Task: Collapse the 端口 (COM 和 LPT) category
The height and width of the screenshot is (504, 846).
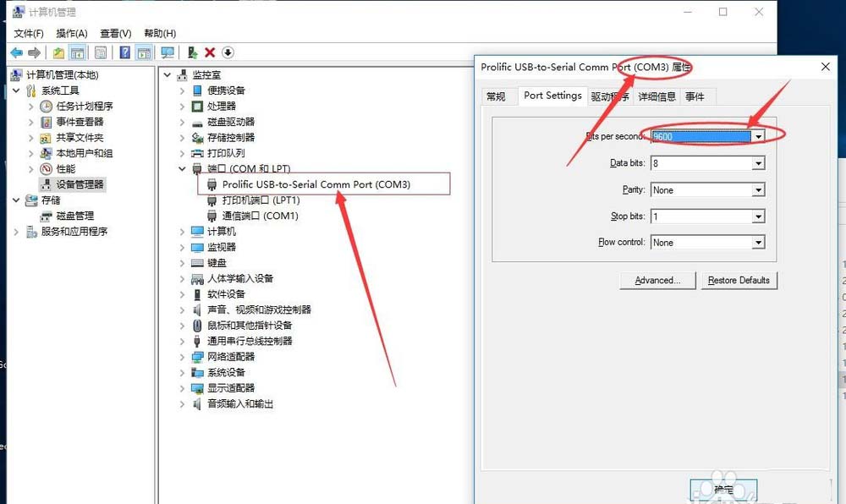Action: (x=183, y=169)
